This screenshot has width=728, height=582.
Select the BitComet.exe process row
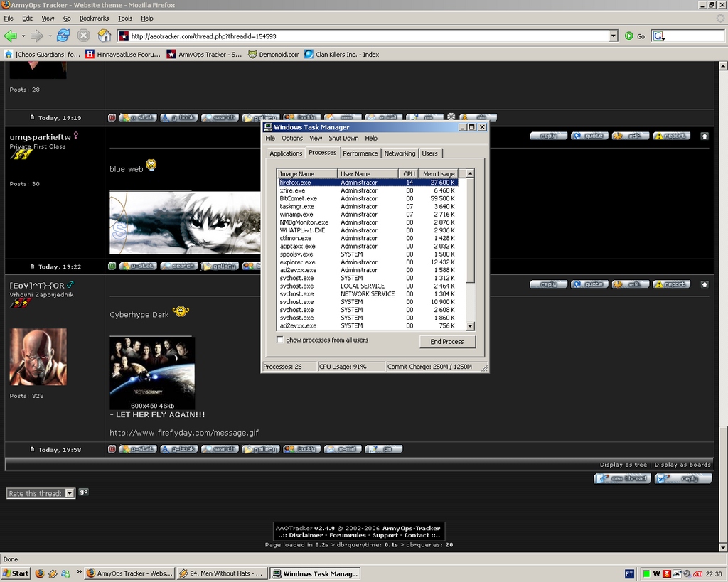pos(368,199)
